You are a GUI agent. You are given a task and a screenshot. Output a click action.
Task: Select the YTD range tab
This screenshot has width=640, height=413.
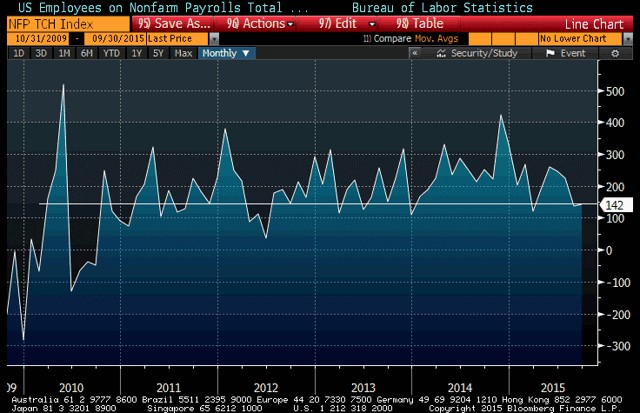click(x=111, y=53)
